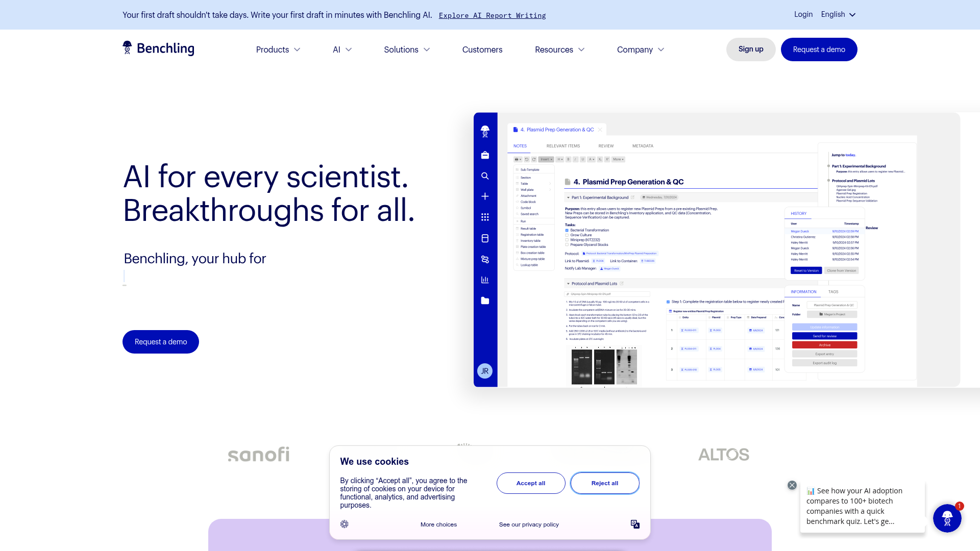
Task: Select the inventory icon in the sidebar
Action: coord(485,238)
